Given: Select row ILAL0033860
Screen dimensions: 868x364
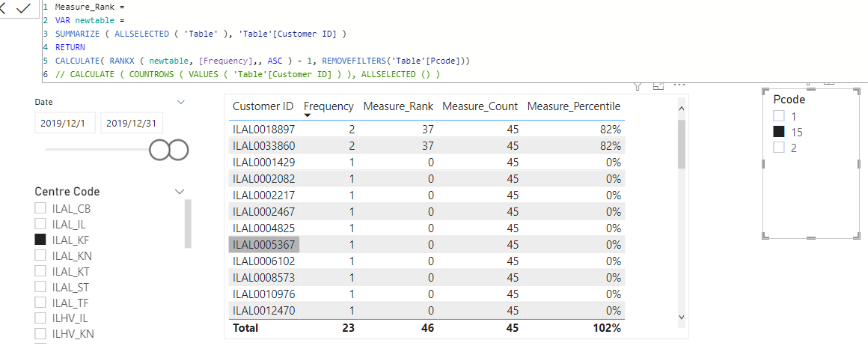Looking at the screenshot, I should (427, 146).
